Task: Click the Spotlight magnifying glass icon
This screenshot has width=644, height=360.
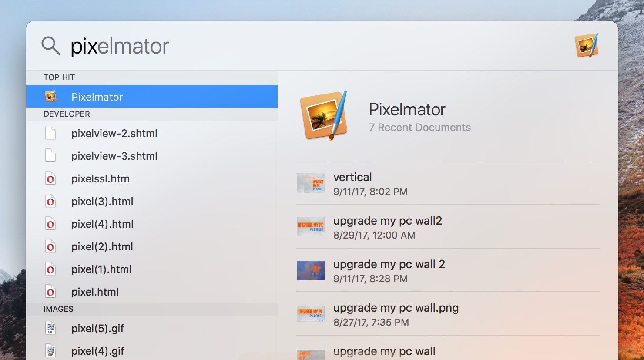Action: click(50, 46)
